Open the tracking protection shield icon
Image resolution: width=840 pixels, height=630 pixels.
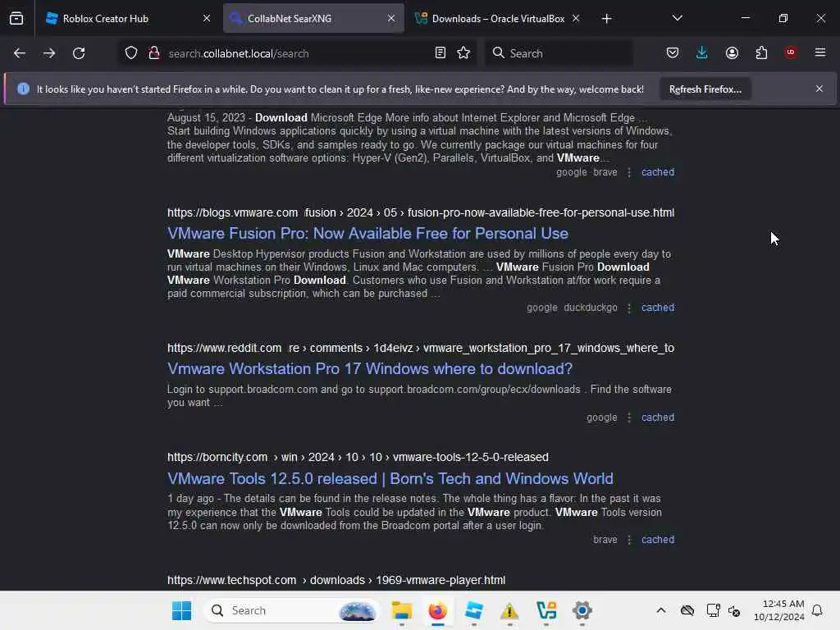(x=131, y=53)
